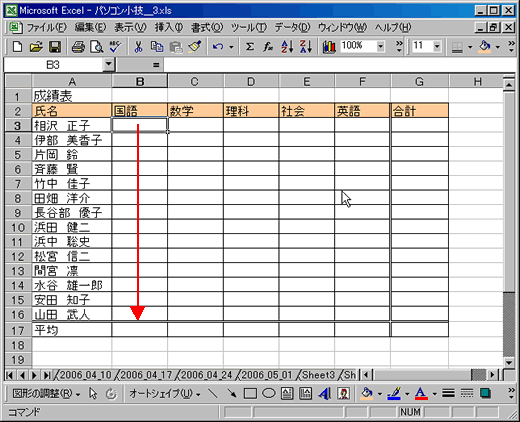The width and height of the screenshot is (520, 422).
Task: Select the Format Painter brush icon
Action: pyautogui.click(x=195, y=47)
